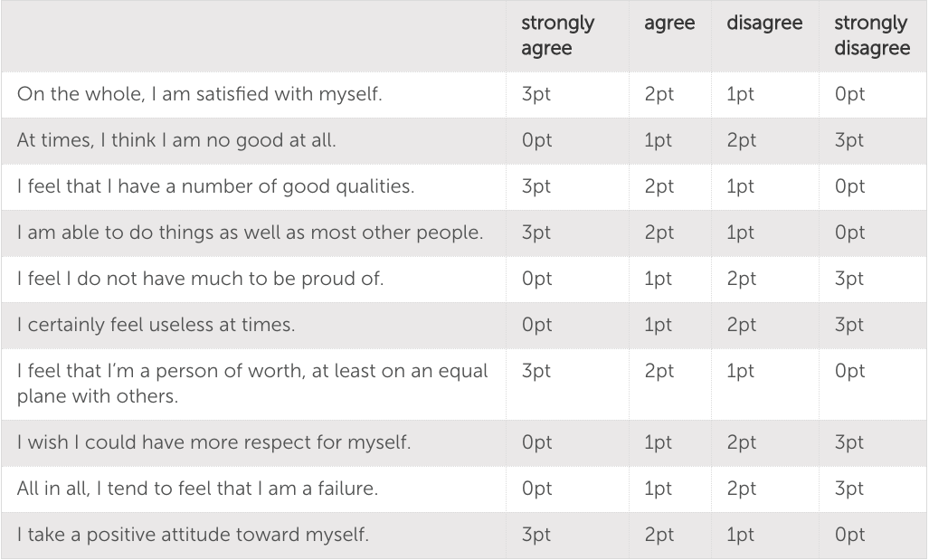Click 3pt for 'no good at all'
This screenshot has height=560, width=929.
[x=848, y=141]
